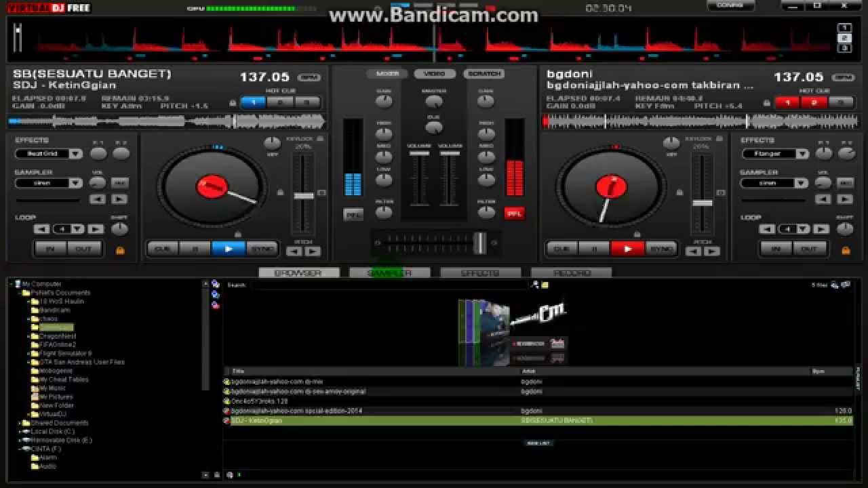The width and height of the screenshot is (868, 488).
Task: Open left deck effects dropdown Beat Grid
Action: [48, 154]
